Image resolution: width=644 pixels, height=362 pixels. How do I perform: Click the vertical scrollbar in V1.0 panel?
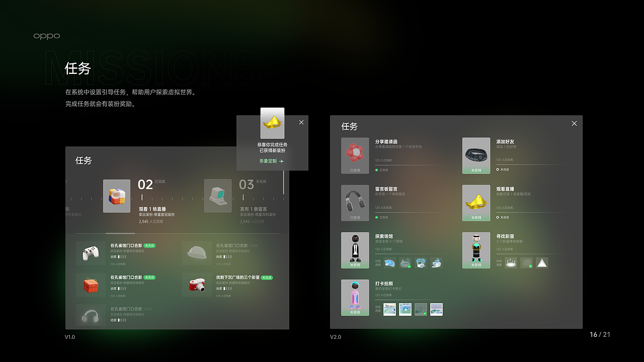point(284,183)
